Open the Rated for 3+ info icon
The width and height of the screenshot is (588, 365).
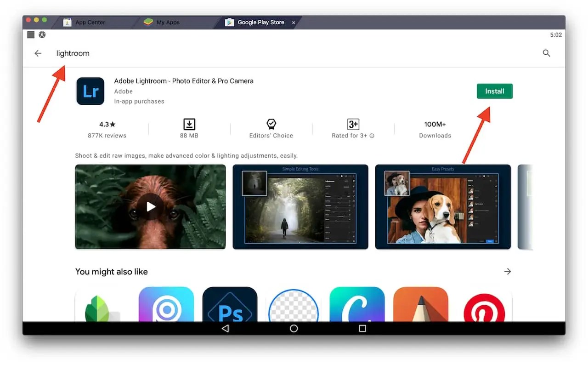372,136
